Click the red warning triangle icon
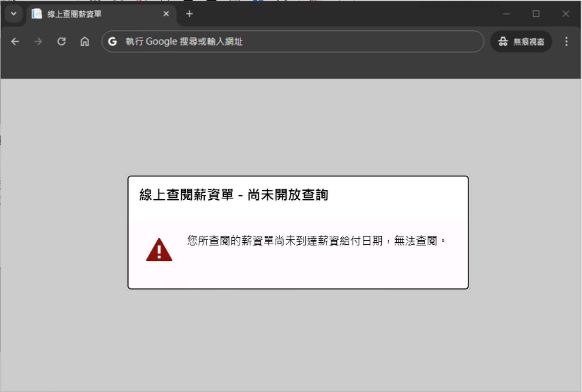Viewport: 582px width, 392px height. pos(159,250)
